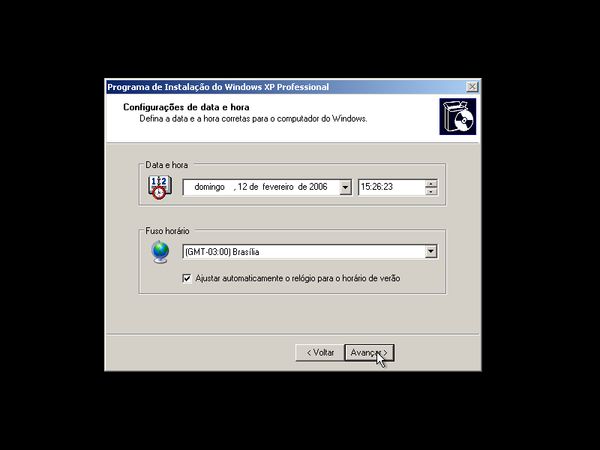Click the globe time zone icon
This screenshot has width=600, height=450.
160,252
